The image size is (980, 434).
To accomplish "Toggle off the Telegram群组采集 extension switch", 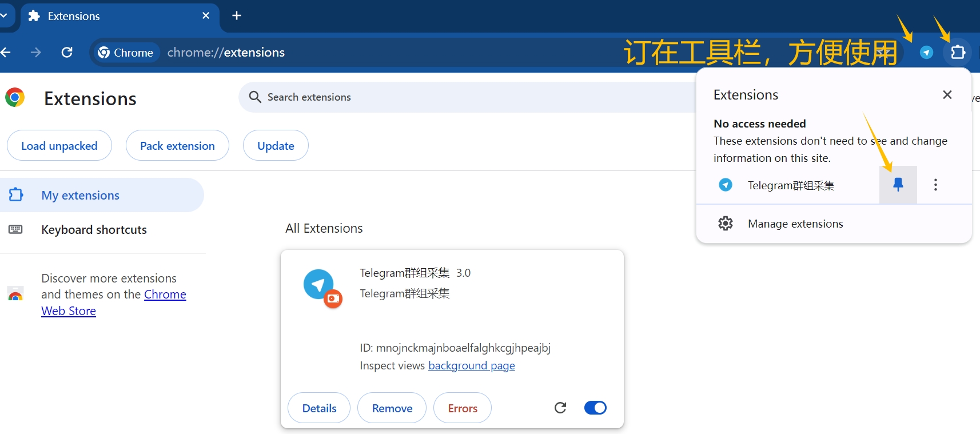I will click(595, 408).
